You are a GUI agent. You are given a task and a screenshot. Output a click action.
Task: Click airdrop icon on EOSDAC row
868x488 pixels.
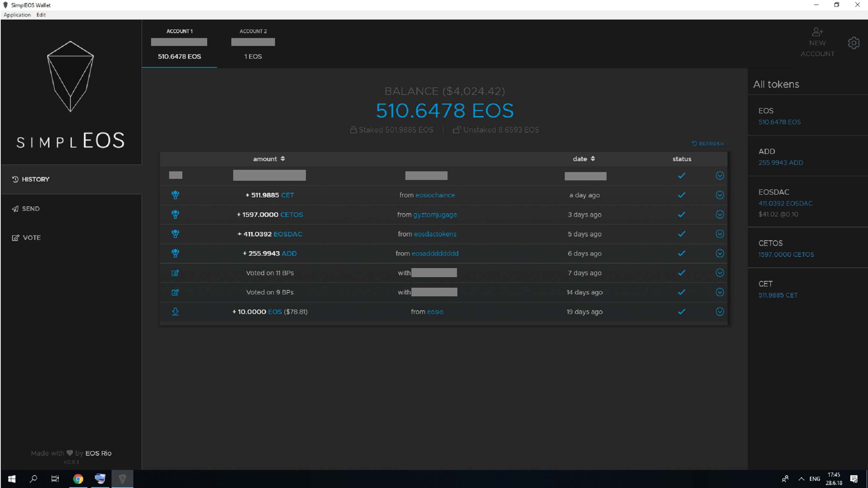pyautogui.click(x=175, y=234)
